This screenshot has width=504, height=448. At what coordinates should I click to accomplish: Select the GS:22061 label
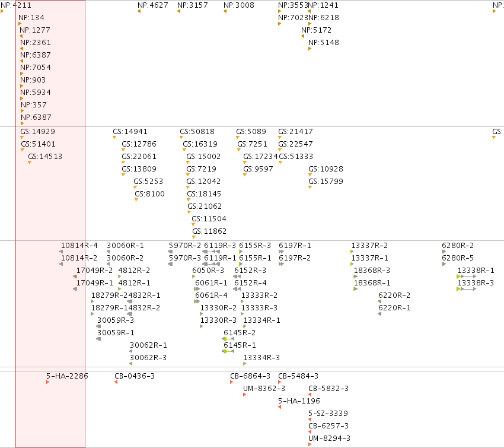(x=139, y=157)
